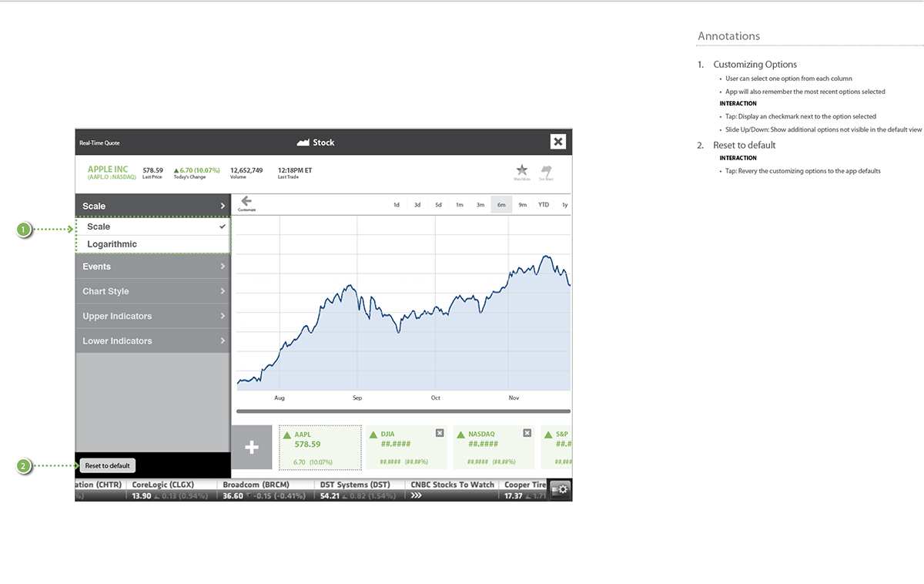The height and width of the screenshot is (584, 924).
Task: Remove the NASDAQ comparison card
Action: coord(527,433)
